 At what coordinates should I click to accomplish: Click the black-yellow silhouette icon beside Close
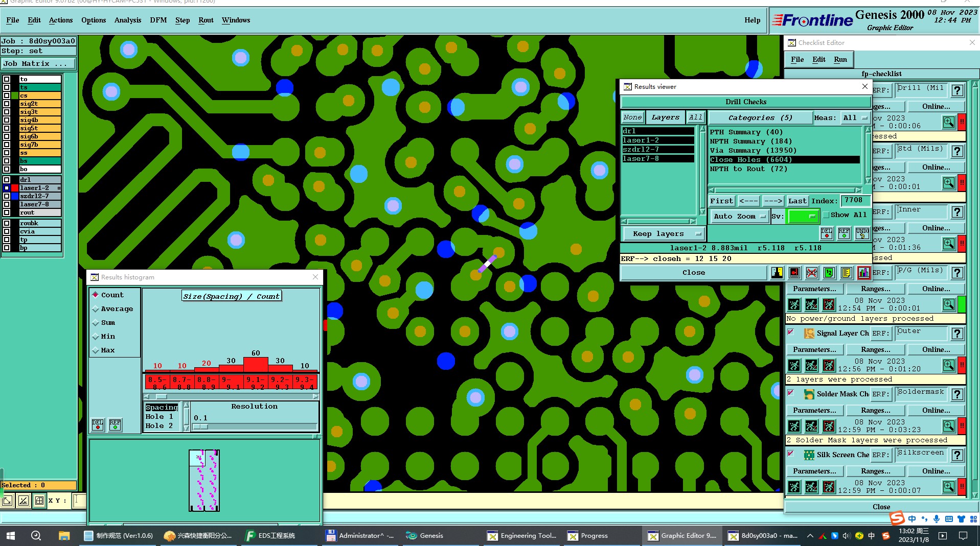tap(777, 273)
